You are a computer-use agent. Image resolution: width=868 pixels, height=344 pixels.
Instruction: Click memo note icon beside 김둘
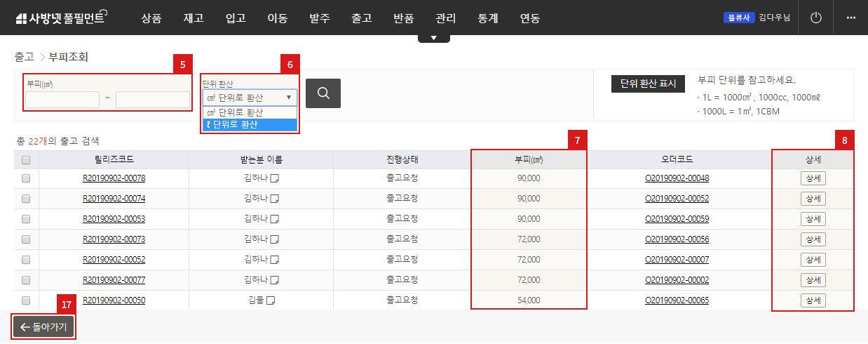click(x=271, y=300)
